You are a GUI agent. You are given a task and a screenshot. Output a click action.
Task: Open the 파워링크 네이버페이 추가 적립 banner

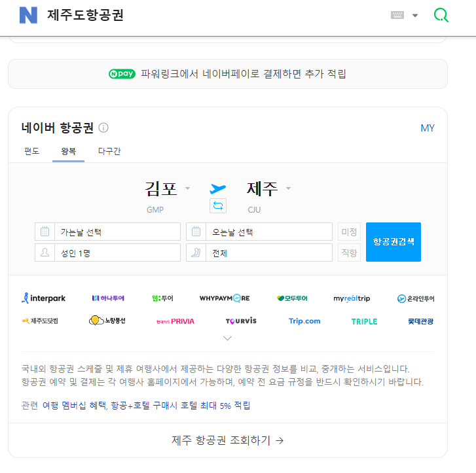[x=228, y=74]
